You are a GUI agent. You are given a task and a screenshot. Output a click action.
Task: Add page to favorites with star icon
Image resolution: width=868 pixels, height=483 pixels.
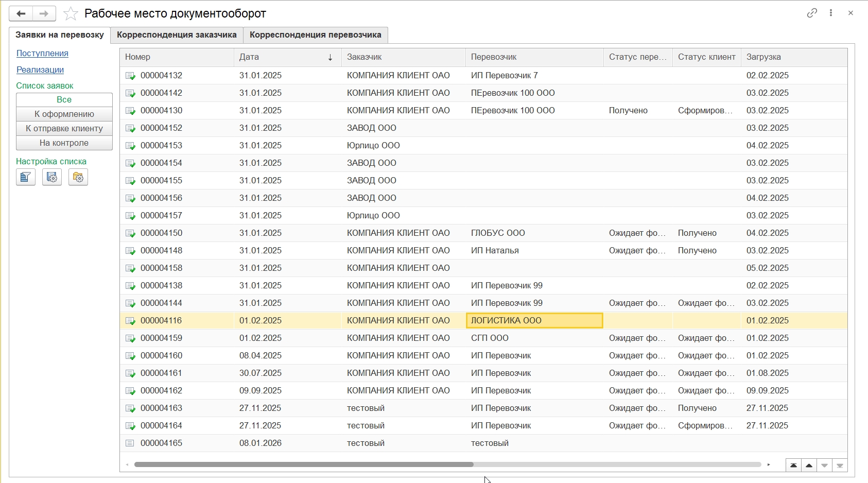[71, 13]
